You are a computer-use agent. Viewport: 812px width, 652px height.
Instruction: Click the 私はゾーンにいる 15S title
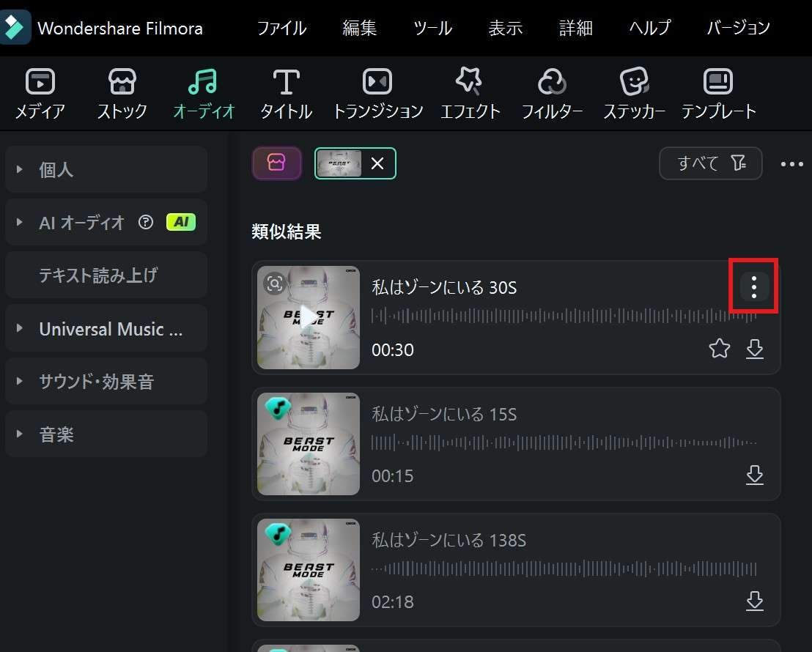[x=444, y=414]
